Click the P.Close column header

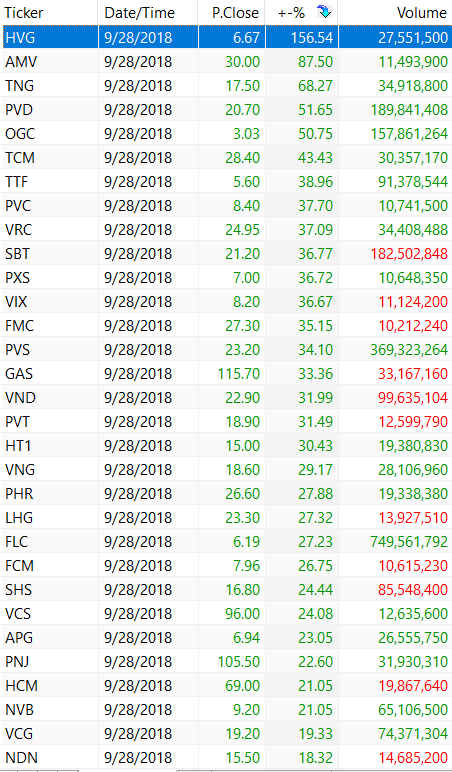[231, 12]
